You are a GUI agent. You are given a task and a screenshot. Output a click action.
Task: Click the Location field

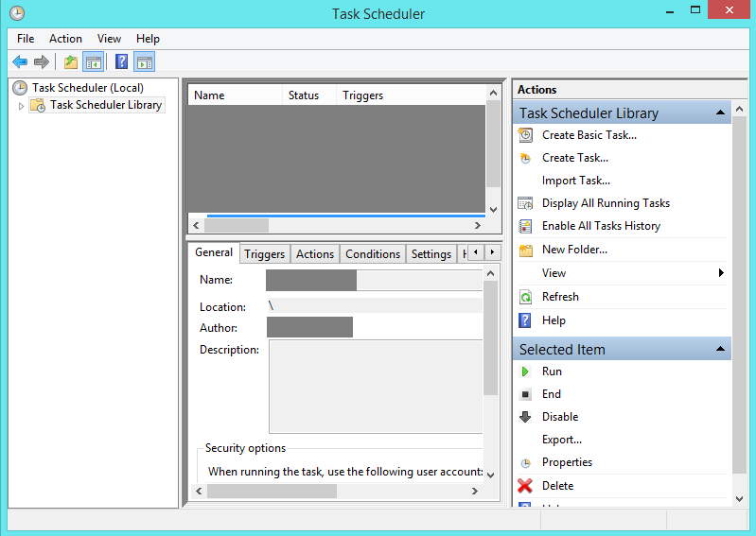374,305
